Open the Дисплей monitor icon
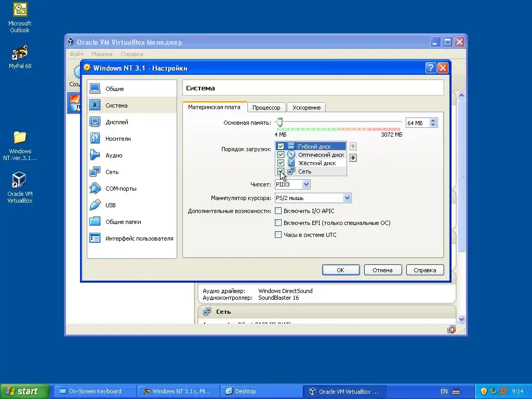The width and height of the screenshot is (532, 399). coord(95,122)
